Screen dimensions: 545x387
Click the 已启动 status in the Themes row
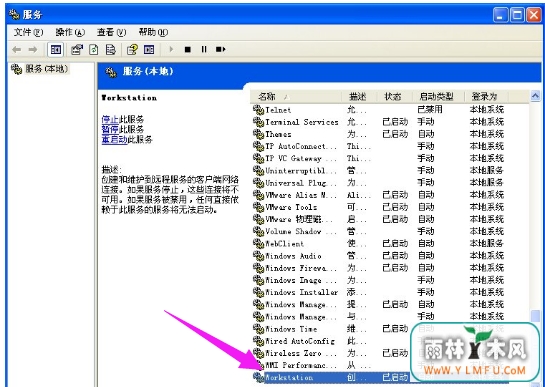pos(395,134)
